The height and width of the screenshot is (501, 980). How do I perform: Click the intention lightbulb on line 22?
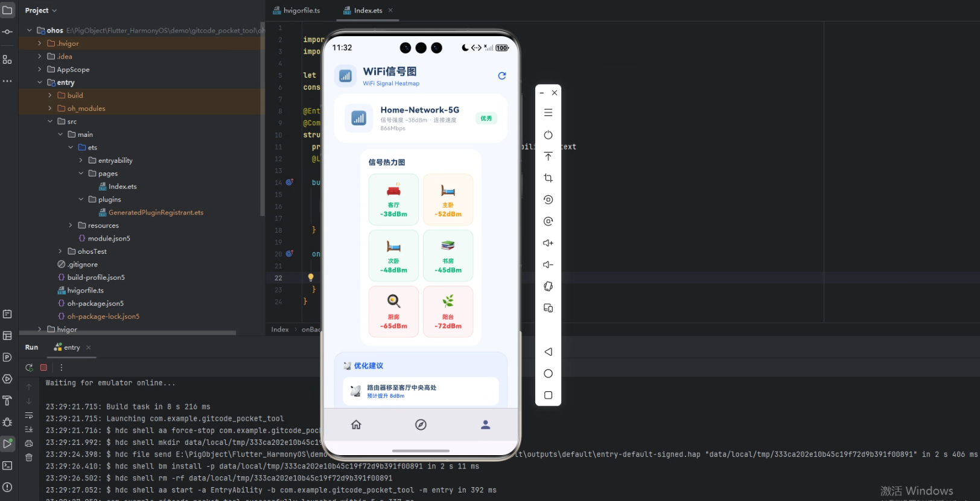coord(311,277)
